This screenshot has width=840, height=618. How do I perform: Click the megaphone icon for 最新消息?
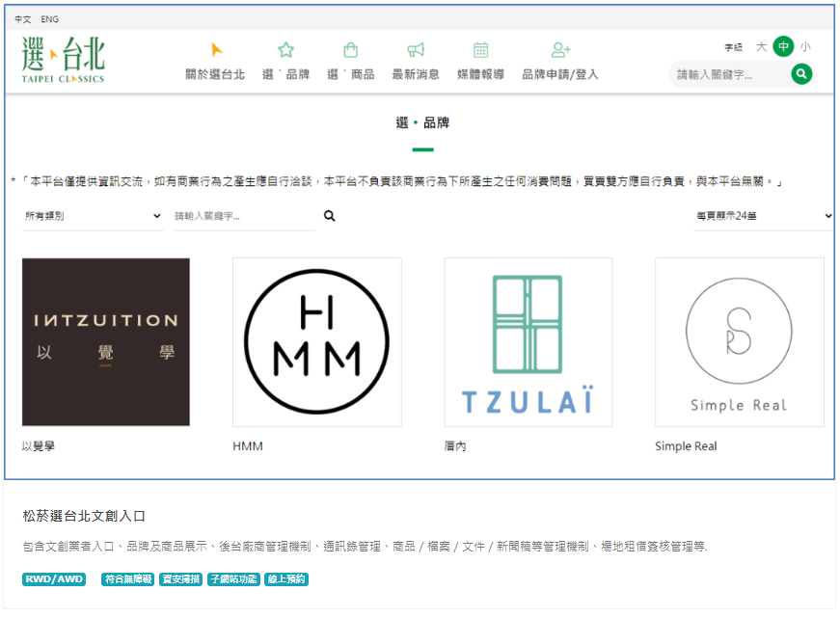[x=416, y=50]
